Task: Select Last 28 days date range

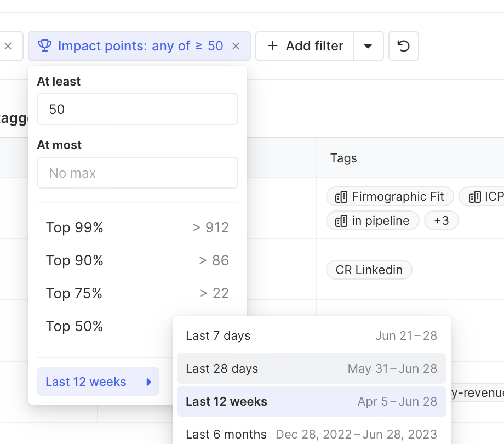Action: pyautogui.click(x=312, y=368)
